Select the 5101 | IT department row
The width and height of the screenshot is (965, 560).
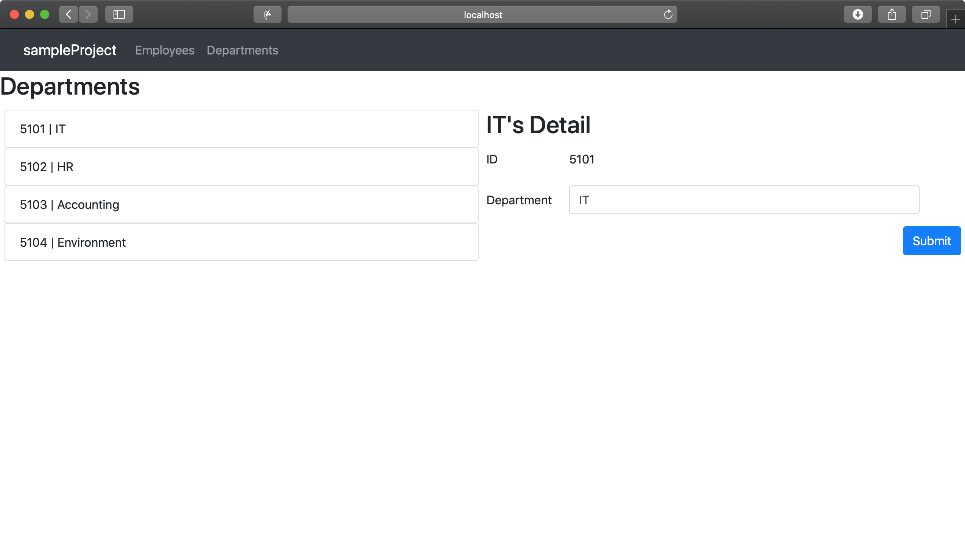241,129
